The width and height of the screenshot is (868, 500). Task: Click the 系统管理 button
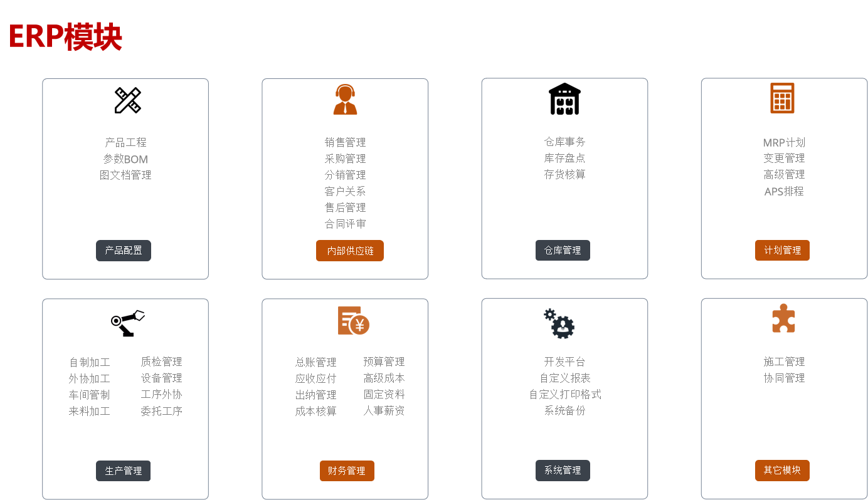563,471
